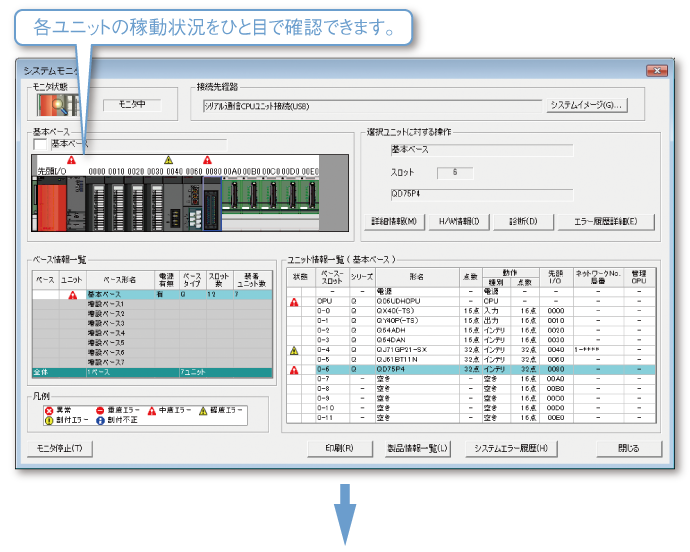
Task: Click the monitor status magnifier icon
Action: pyautogui.click(x=58, y=104)
